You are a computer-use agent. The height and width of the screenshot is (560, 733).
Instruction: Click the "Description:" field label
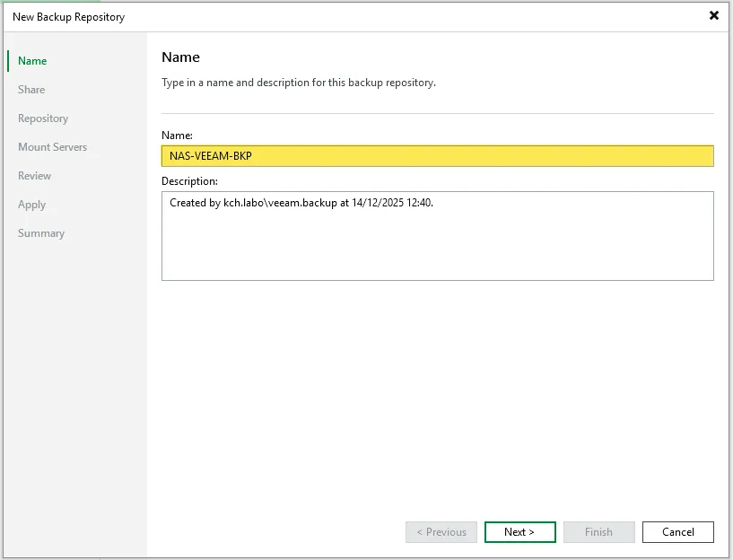[189, 181]
